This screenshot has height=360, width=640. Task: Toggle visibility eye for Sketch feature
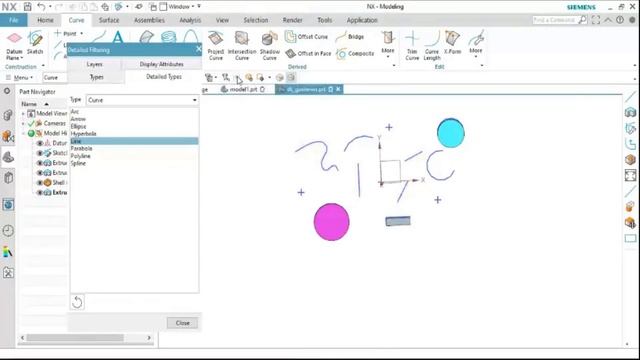tap(40, 153)
